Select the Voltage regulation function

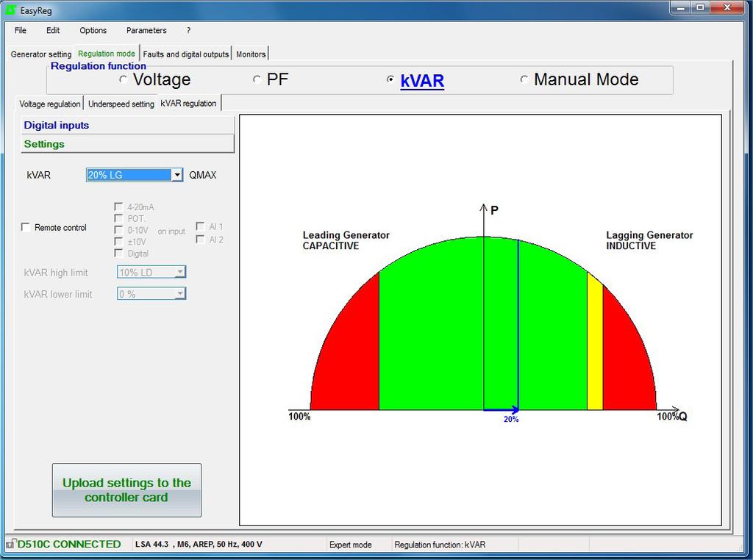[124, 79]
